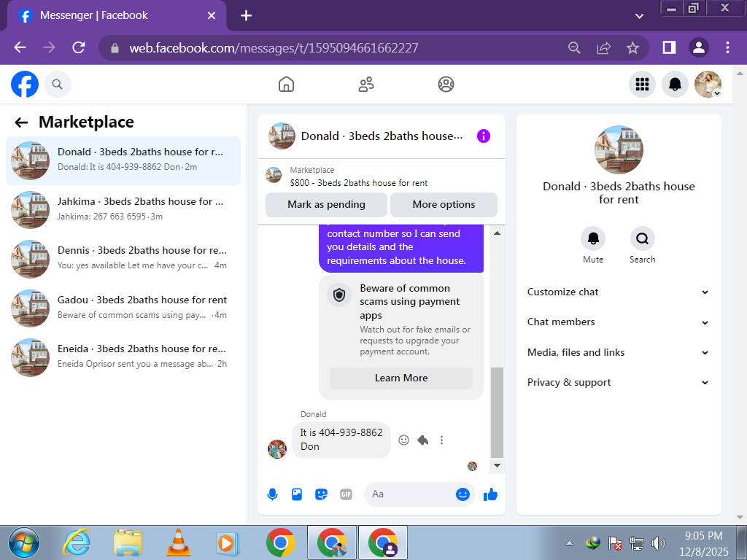This screenshot has height=560, width=747.
Task: Open the Chrome three-dot menu
Action: (727, 47)
